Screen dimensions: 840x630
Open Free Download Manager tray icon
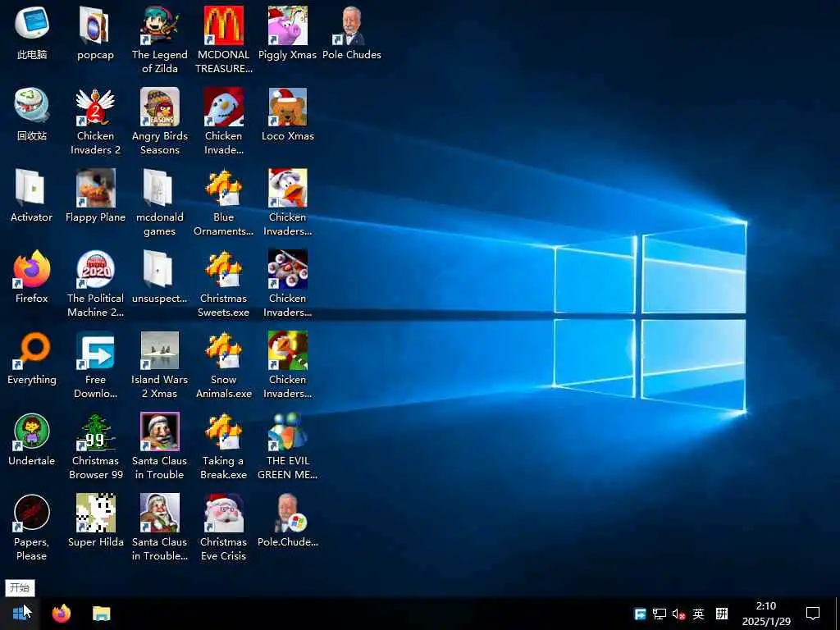[x=640, y=614]
